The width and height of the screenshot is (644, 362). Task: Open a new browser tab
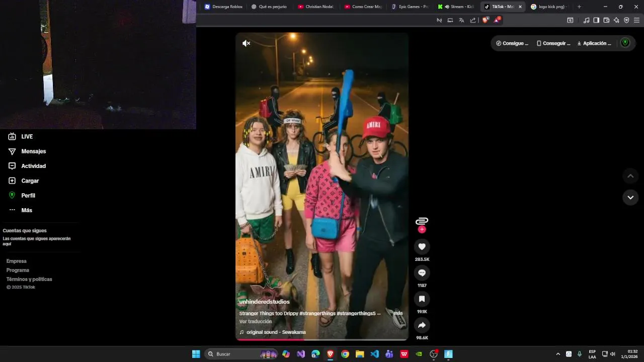579,7
